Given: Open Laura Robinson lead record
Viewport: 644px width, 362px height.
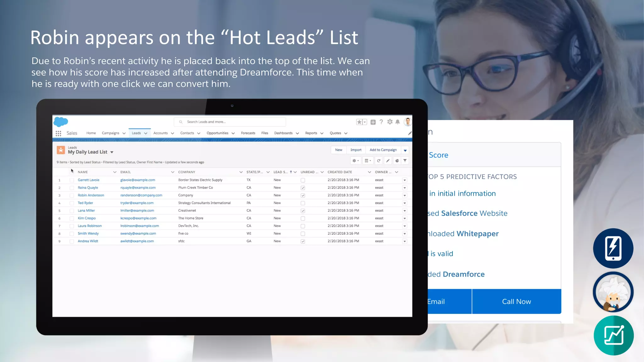Looking at the screenshot, I should coord(90,226).
